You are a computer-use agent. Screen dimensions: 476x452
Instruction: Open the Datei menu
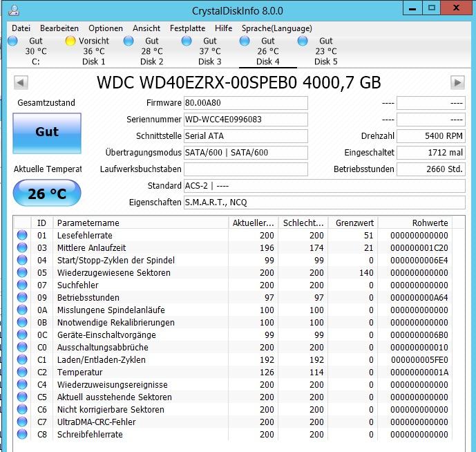(x=21, y=28)
